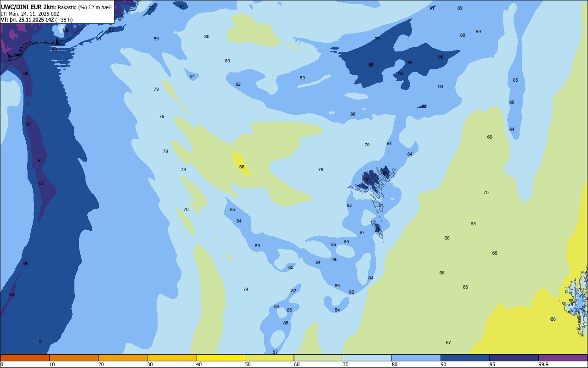This screenshot has width=588, height=368.
Task: Click the "50" label on the colour scale
Action: [248, 364]
